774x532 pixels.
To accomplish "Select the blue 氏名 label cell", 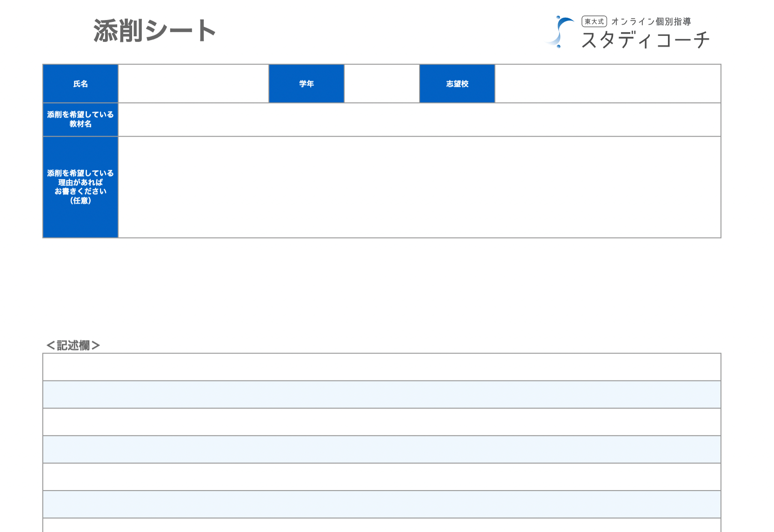I will [x=80, y=84].
